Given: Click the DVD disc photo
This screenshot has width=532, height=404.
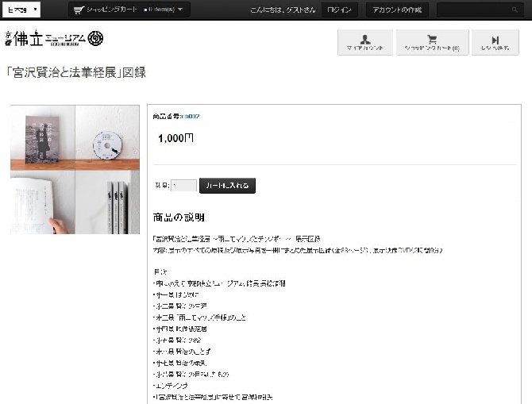Looking at the screenshot, I should (107, 138).
